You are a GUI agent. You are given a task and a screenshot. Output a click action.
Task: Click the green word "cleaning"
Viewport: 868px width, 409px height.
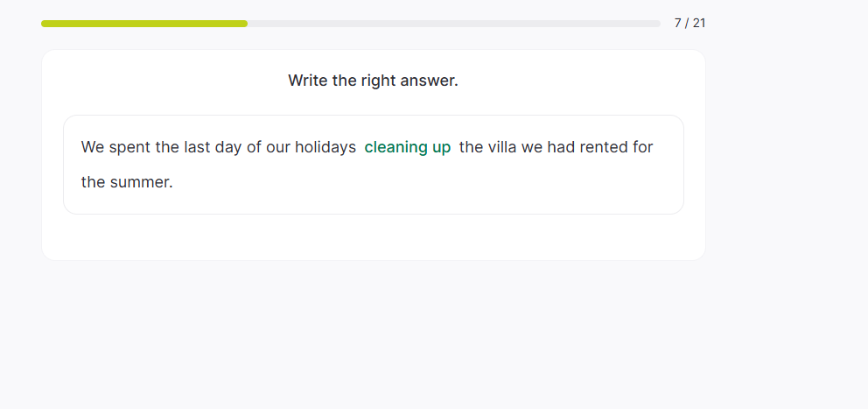point(395,147)
